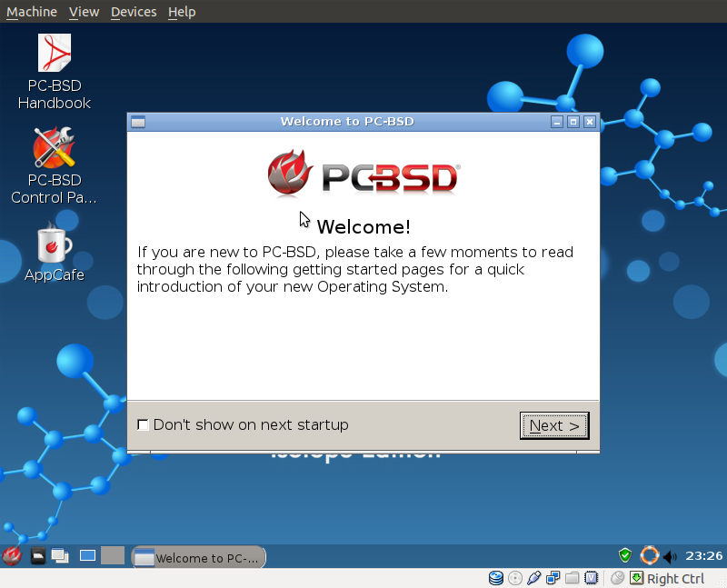Click the VirtualBox virtualization chip icon
727x588 pixels.
pyautogui.click(x=592, y=578)
